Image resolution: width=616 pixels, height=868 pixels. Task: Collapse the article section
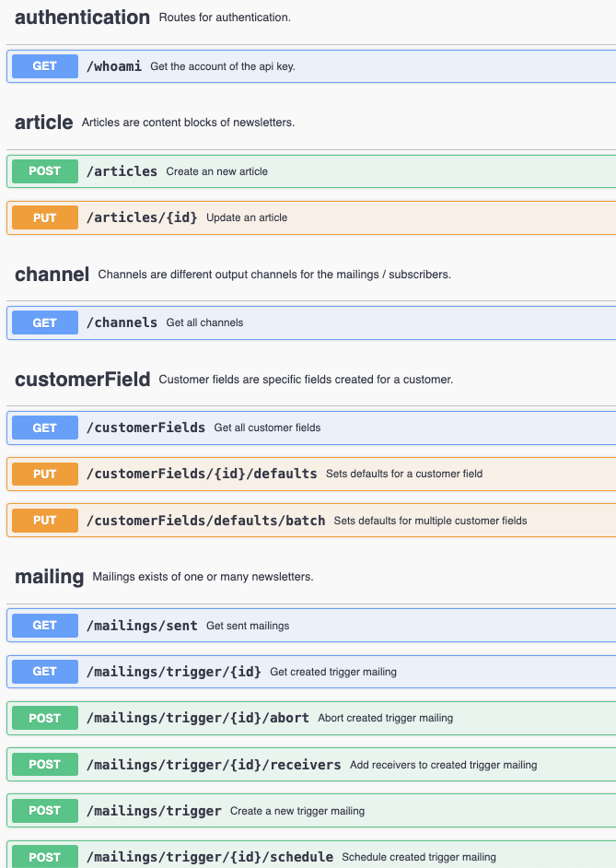[43, 122]
